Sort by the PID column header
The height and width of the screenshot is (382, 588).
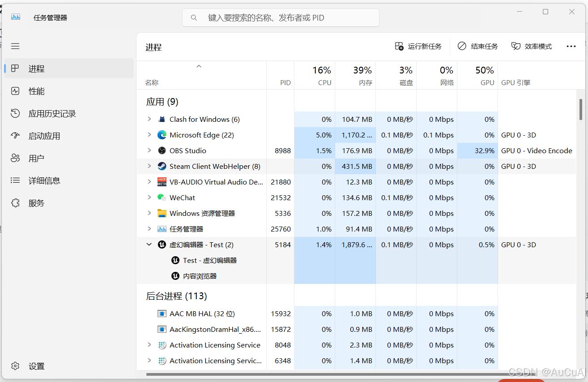click(280, 75)
